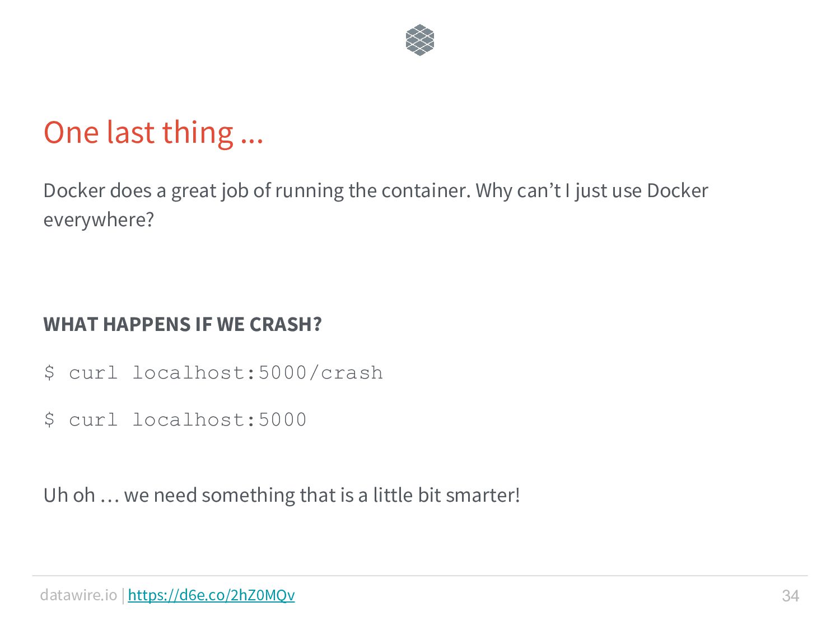Click the word "everywhere?" in paragraph

pyautogui.click(x=99, y=220)
